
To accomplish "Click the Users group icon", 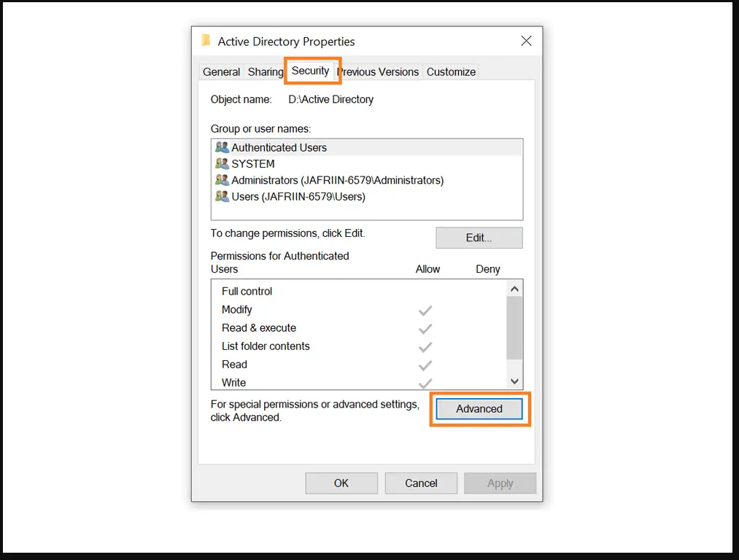I will click(223, 196).
